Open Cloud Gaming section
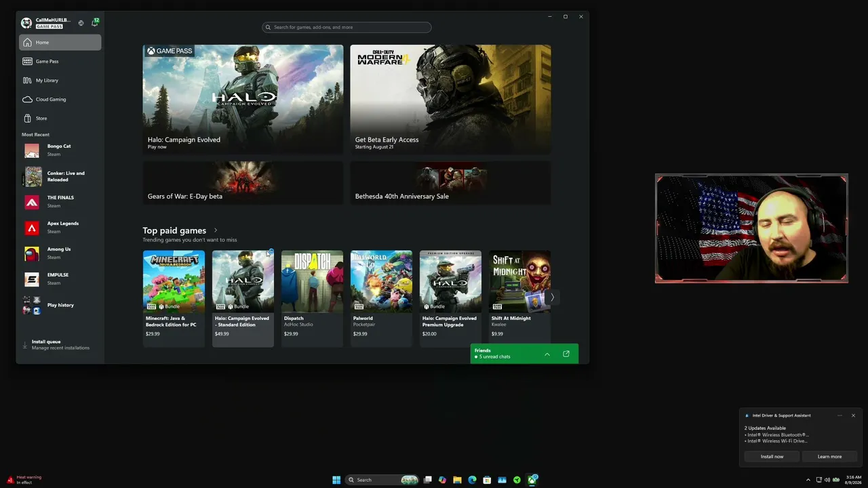Screen dimensions: 868x488 (60, 99)
